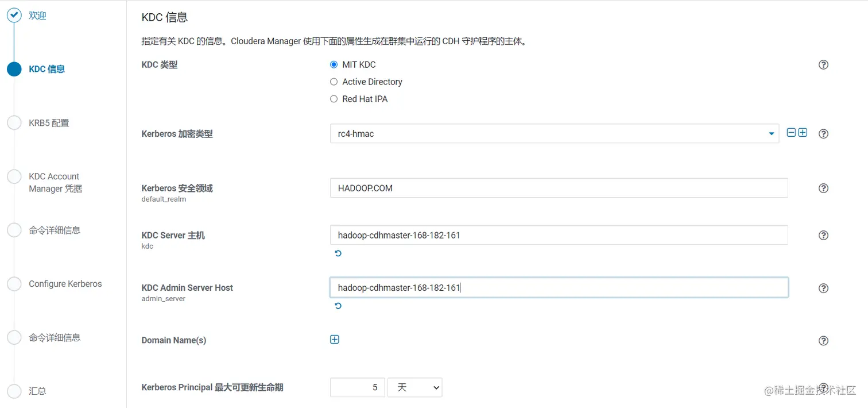Select Active Directory radio button

[x=334, y=82]
